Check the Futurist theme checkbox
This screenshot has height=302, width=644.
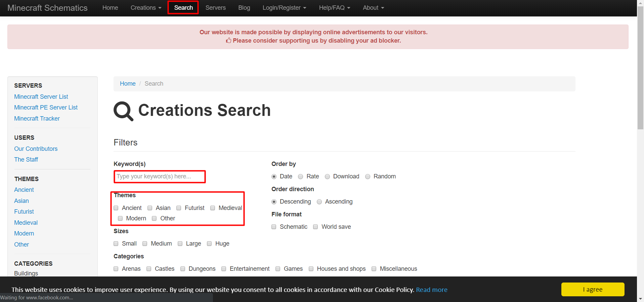coord(179,208)
